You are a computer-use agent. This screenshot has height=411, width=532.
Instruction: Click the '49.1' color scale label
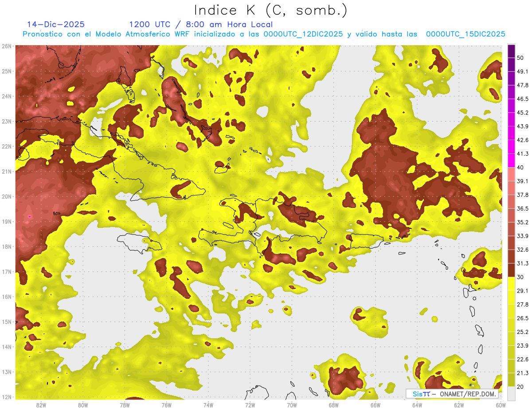[523, 71]
